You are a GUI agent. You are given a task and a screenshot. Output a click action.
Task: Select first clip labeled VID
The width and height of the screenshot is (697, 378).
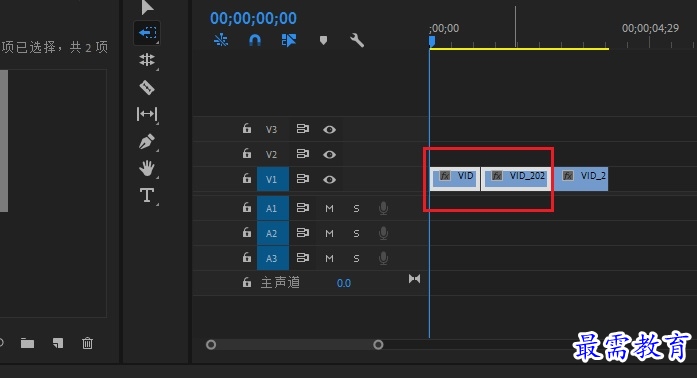(455, 179)
